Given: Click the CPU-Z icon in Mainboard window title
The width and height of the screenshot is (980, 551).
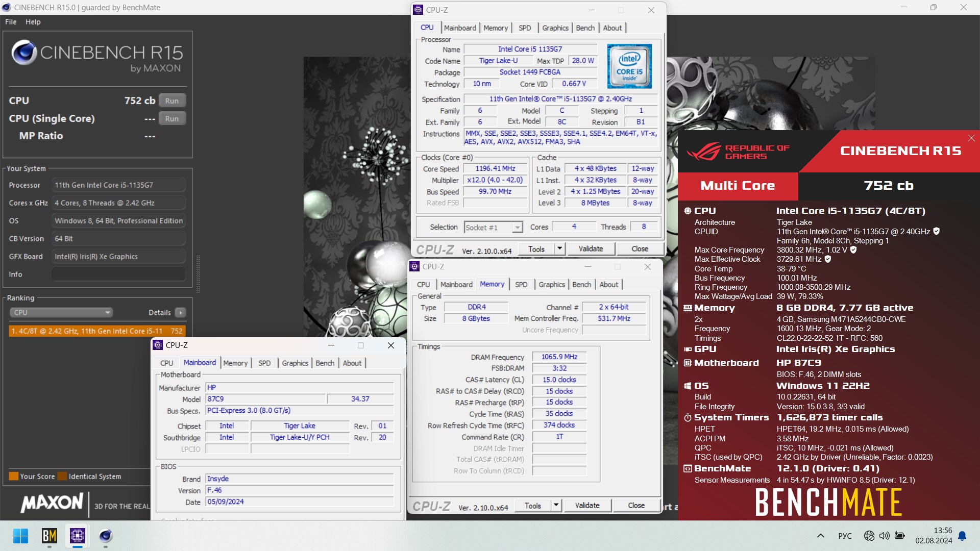Looking at the screenshot, I should (x=158, y=345).
